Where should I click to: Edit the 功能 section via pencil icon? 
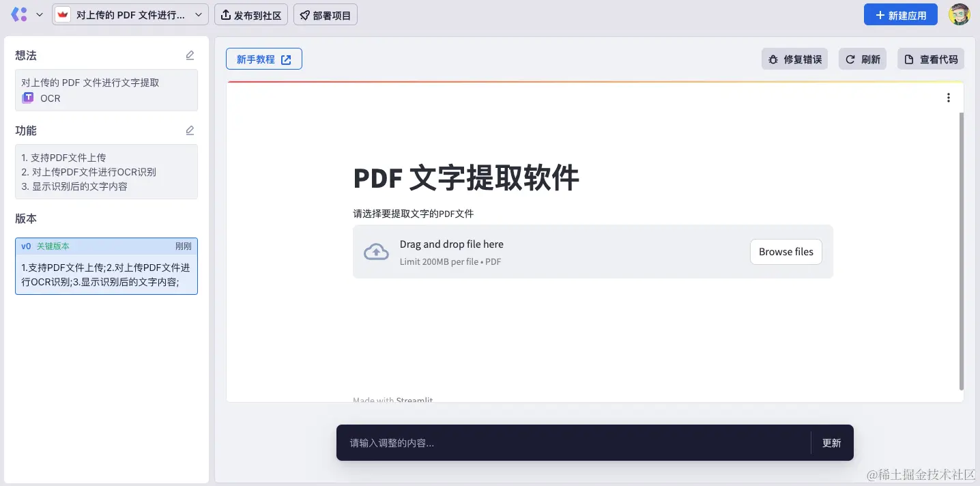point(190,130)
